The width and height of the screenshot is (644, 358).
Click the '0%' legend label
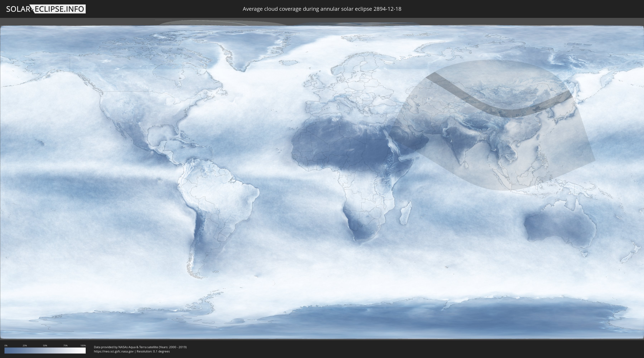pos(6,345)
